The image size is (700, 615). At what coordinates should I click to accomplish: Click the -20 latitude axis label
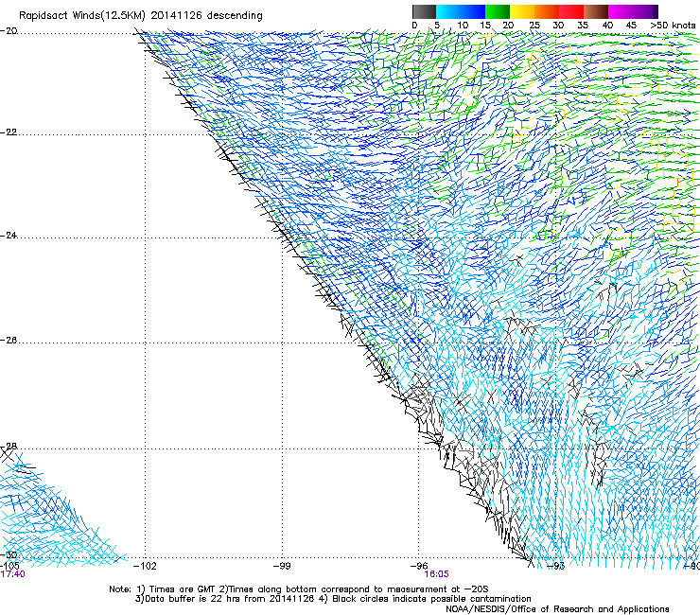pyautogui.click(x=9, y=31)
